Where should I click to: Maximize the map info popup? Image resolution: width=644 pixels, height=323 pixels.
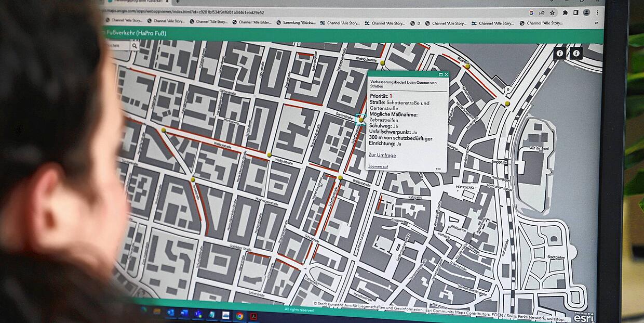coord(440,75)
